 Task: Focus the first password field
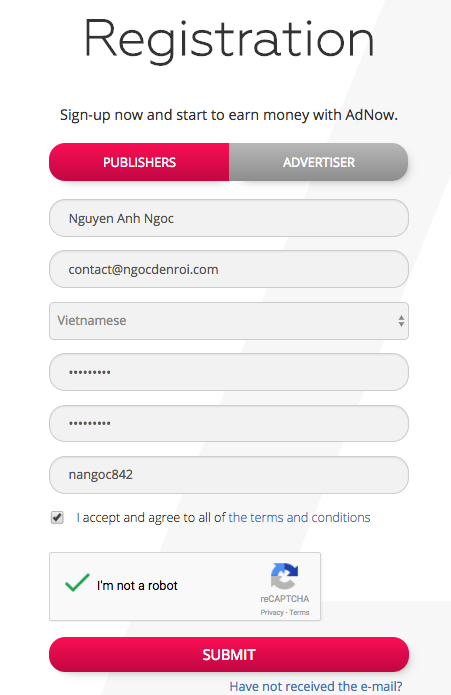pyautogui.click(x=229, y=372)
